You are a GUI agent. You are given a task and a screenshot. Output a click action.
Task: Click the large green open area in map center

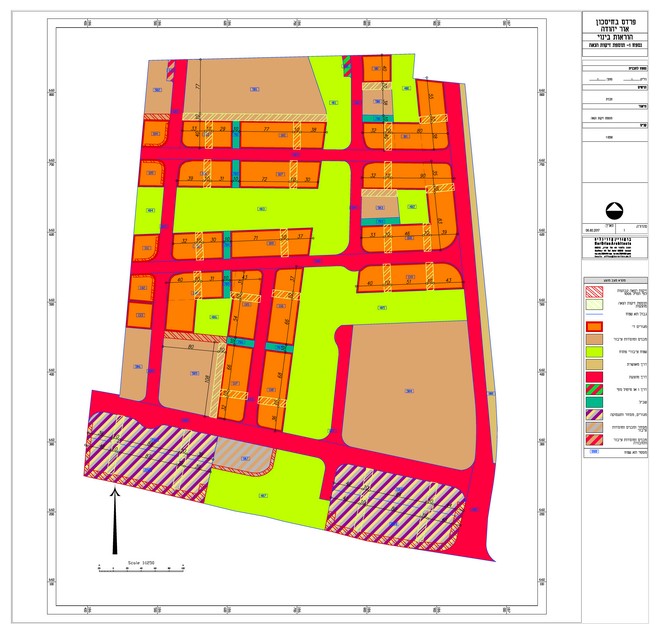[262, 209]
